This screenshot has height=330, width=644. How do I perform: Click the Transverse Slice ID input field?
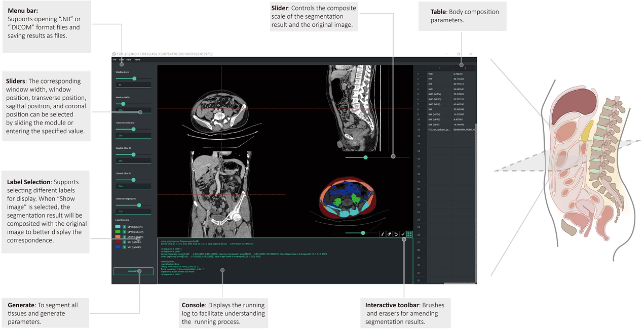click(x=133, y=136)
